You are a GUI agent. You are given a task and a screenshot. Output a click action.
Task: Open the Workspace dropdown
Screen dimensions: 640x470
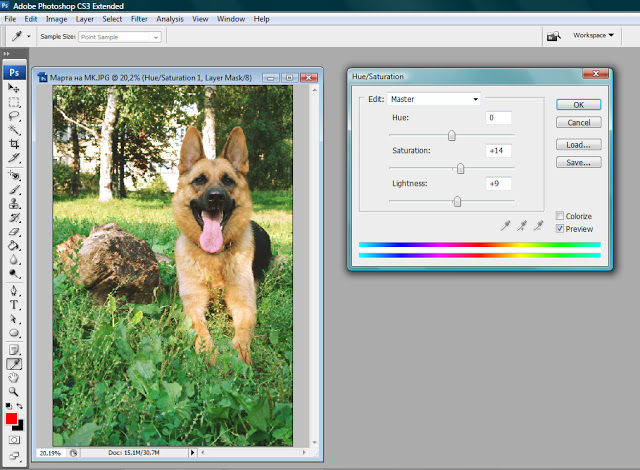593,36
